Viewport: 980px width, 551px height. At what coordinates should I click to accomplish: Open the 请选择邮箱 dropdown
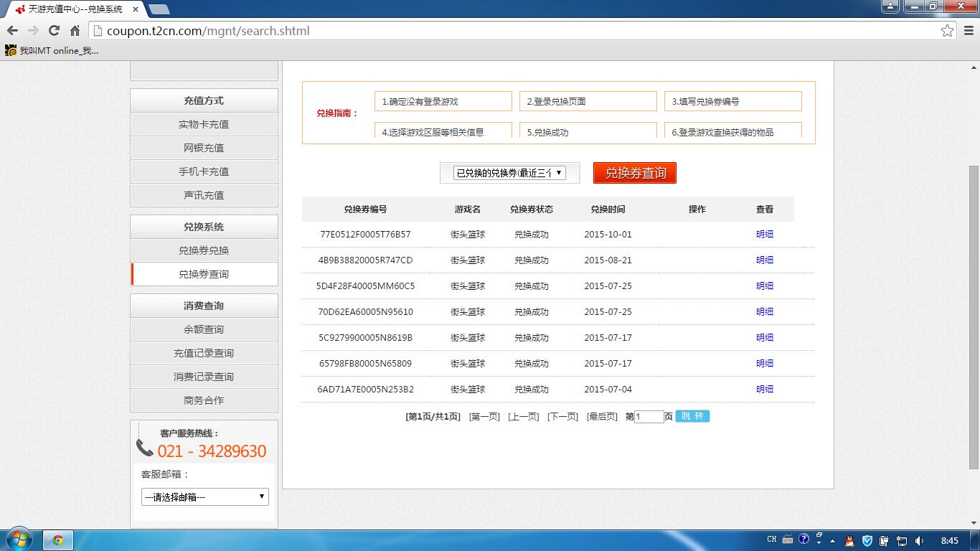tap(204, 496)
